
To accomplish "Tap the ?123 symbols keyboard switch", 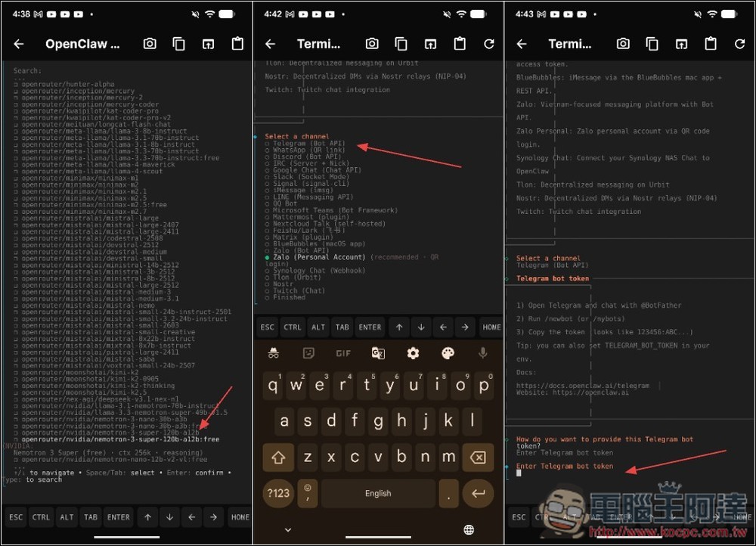I will (278, 493).
